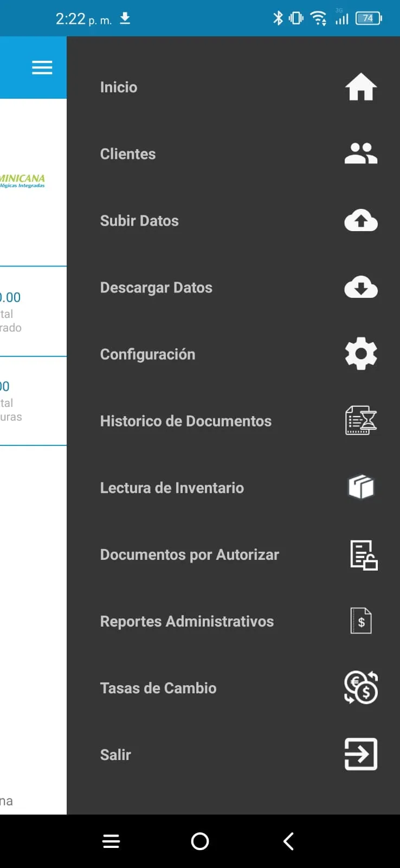The width and height of the screenshot is (400, 868).
Task: Tap the inventory box icon
Action: 361,487
